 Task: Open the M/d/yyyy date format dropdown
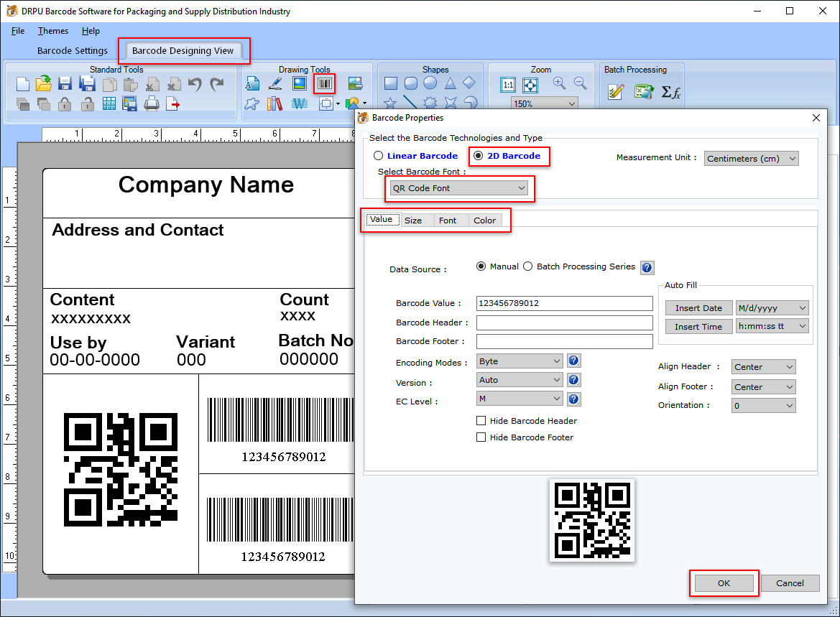(772, 308)
